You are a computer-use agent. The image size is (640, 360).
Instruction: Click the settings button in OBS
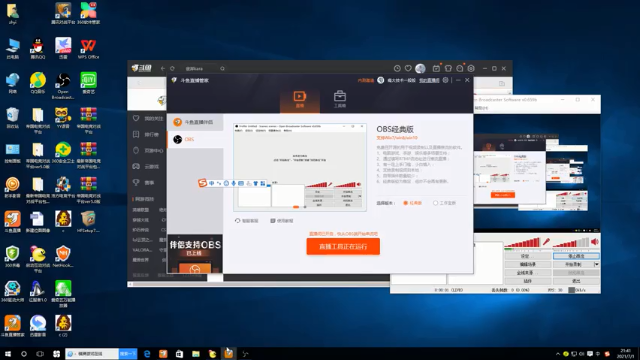coord(527,256)
